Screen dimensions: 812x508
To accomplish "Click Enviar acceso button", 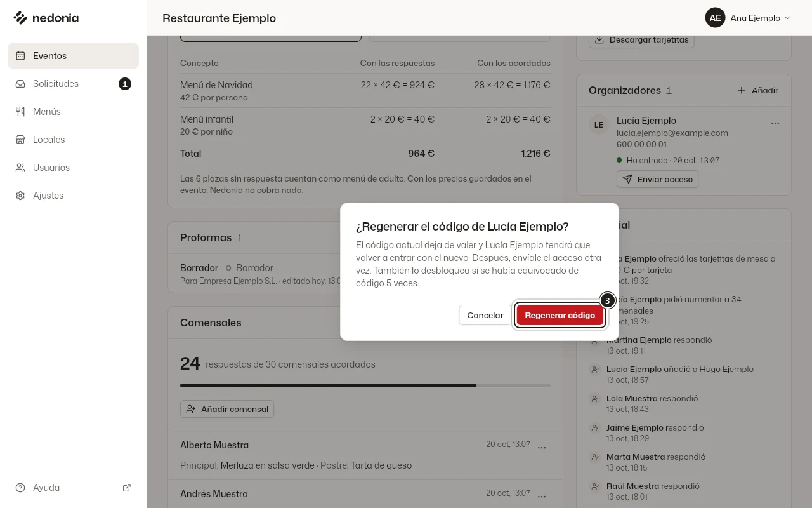I will point(657,179).
